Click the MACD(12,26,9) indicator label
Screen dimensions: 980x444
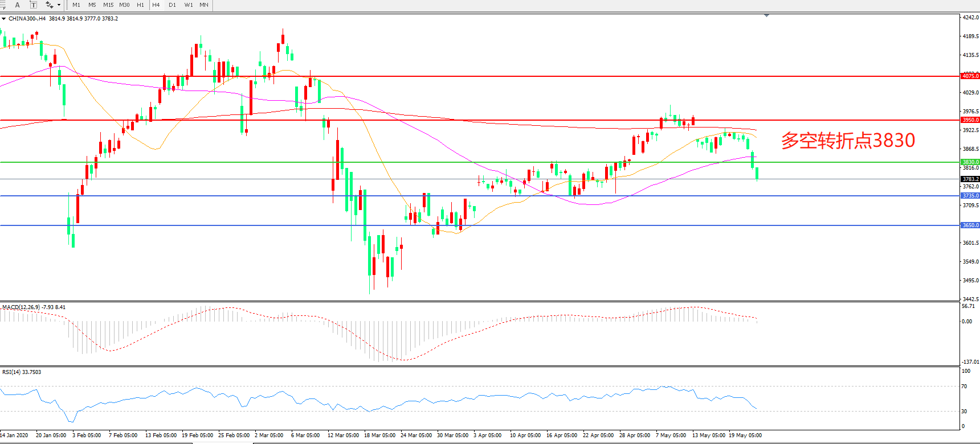(21, 307)
